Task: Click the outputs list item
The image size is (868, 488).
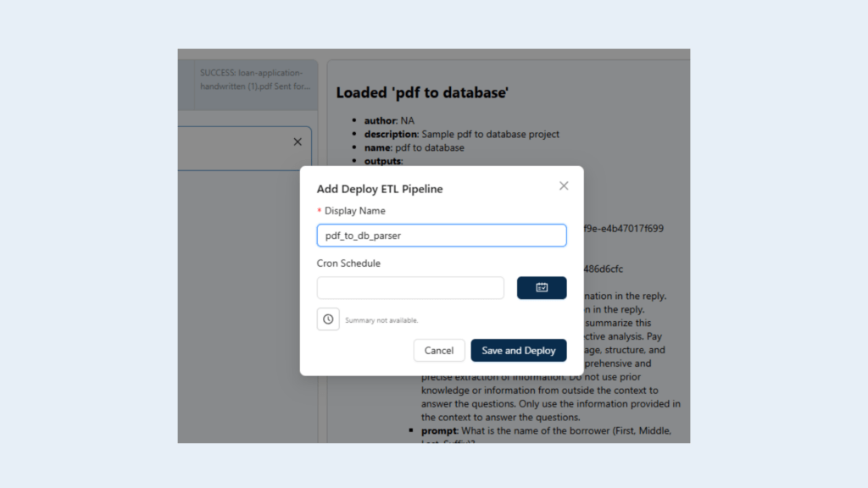Action: (383, 161)
